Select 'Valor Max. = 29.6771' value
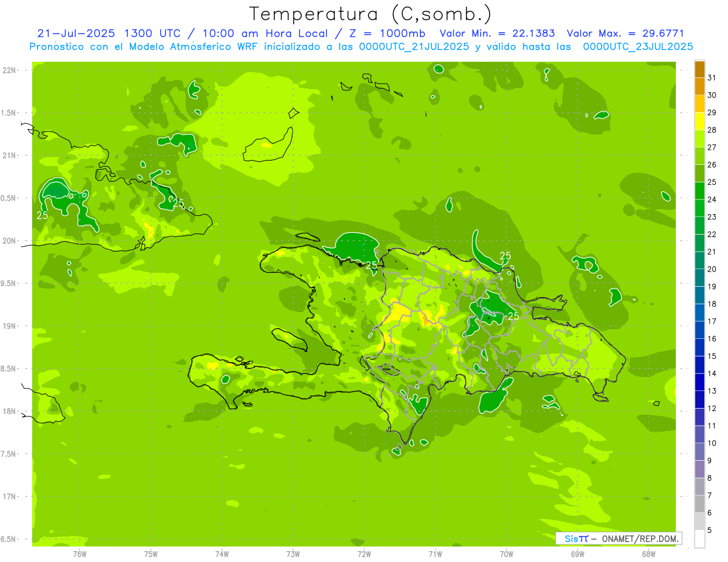The width and height of the screenshot is (728, 562). pos(625,33)
